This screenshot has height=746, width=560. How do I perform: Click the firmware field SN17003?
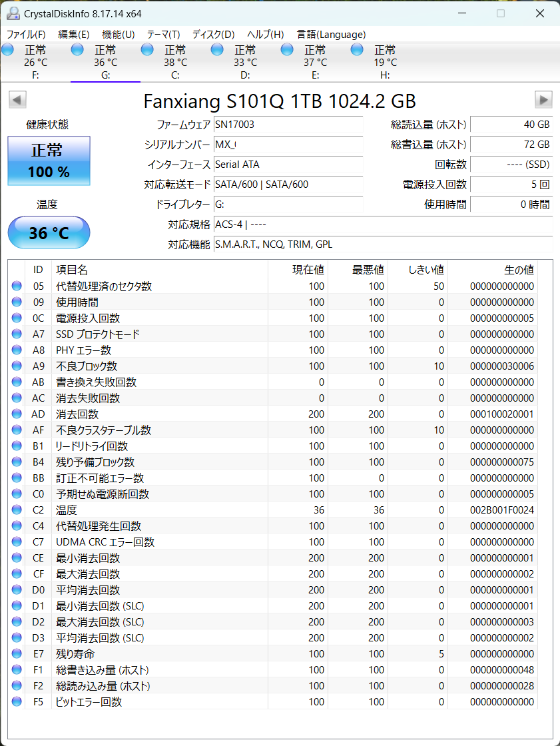pos(288,125)
